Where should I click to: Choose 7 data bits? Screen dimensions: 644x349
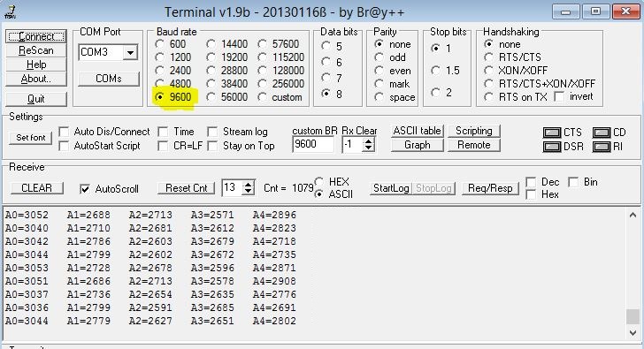click(326, 78)
